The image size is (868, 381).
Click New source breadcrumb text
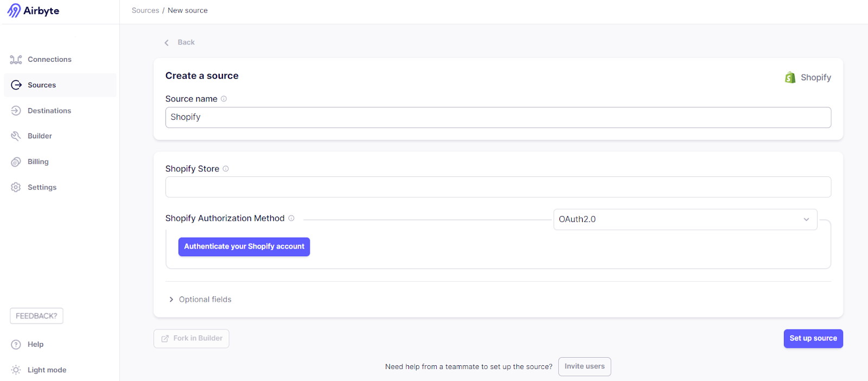[x=188, y=10]
